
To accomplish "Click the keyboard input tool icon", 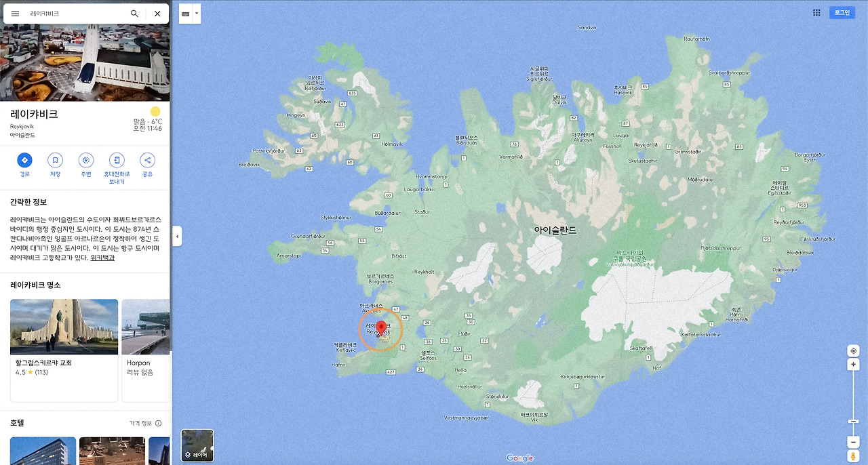I will (x=186, y=13).
